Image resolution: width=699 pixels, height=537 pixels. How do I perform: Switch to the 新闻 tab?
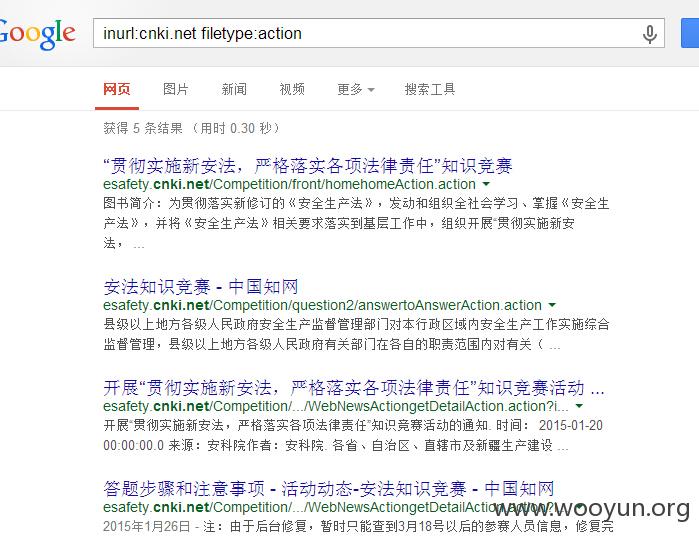pyautogui.click(x=234, y=90)
